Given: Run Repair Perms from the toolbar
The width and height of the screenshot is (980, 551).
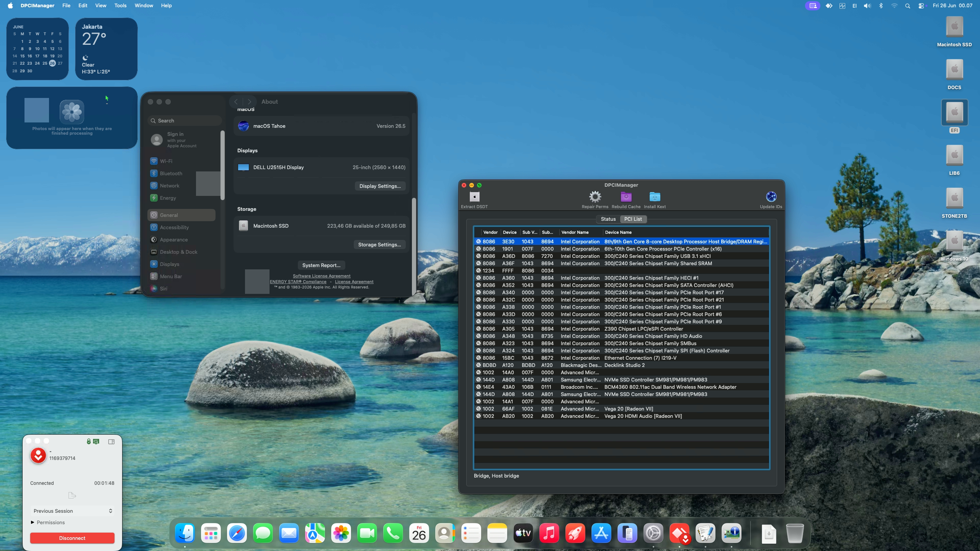Looking at the screenshot, I should [595, 197].
